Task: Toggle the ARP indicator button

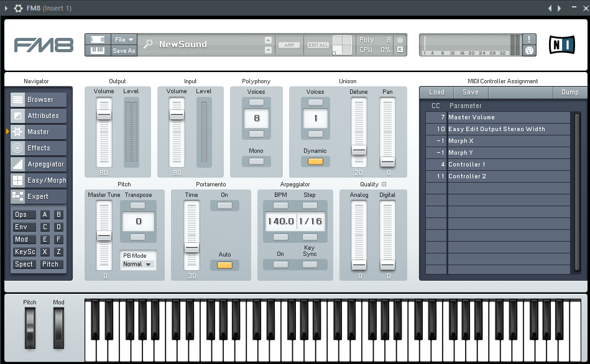Action: pyautogui.click(x=289, y=45)
